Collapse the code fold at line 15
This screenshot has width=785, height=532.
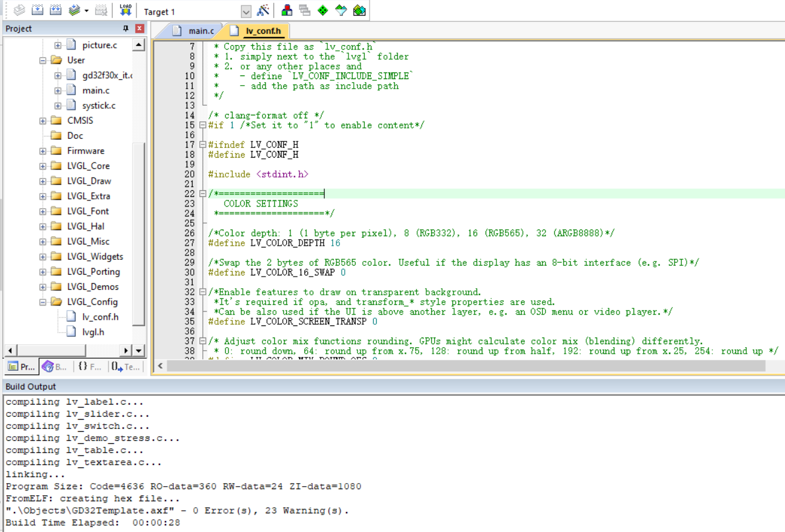click(x=203, y=125)
